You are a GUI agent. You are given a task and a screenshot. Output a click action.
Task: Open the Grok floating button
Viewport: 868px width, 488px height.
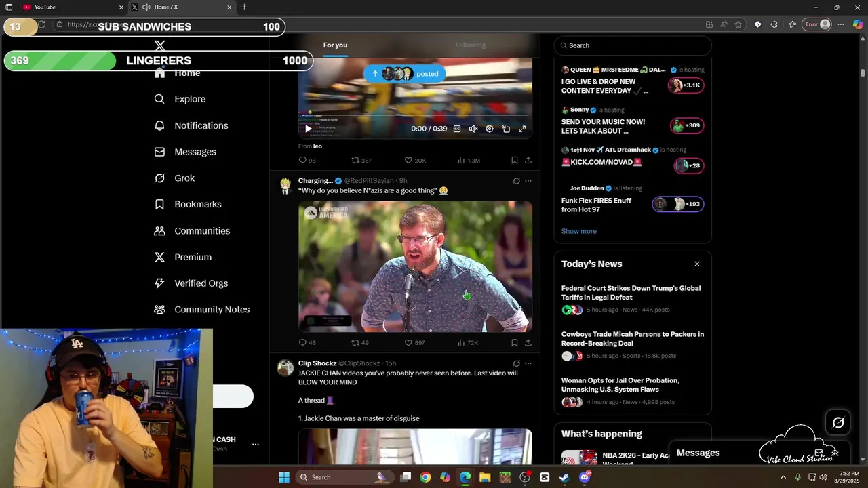pyautogui.click(x=838, y=423)
